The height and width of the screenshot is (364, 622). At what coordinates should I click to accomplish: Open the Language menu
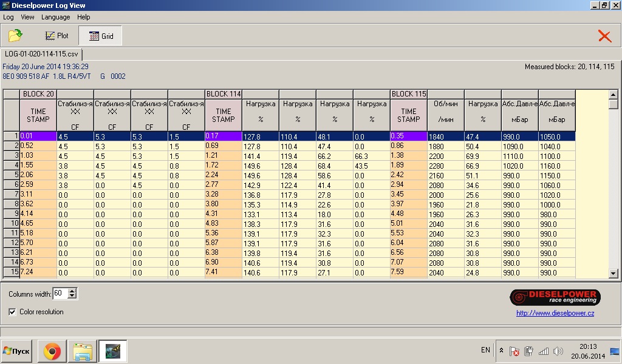click(x=55, y=17)
